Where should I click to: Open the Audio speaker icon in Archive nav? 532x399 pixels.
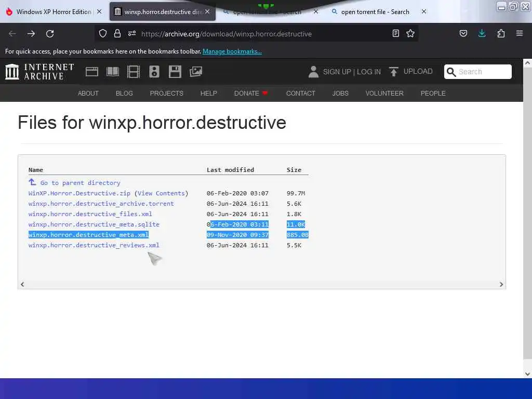pyautogui.click(x=154, y=72)
